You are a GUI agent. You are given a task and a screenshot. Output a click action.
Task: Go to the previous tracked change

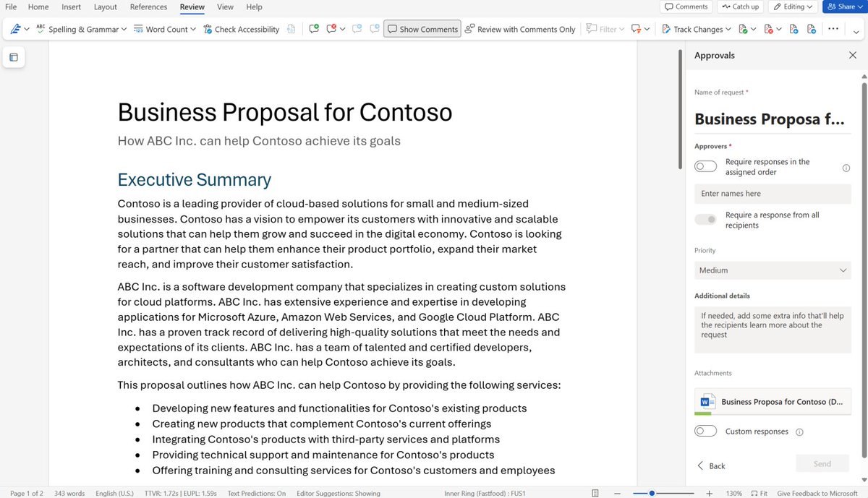(x=793, y=29)
